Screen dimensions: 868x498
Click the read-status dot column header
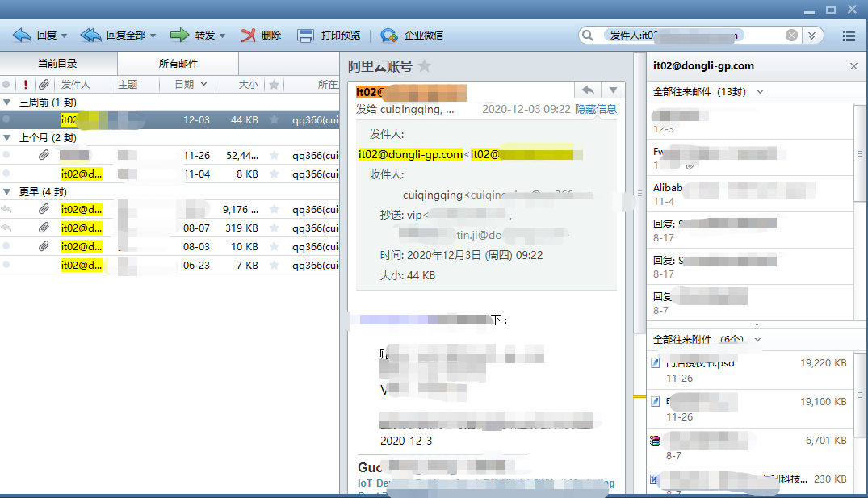pyautogui.click(x=6, y=85)
